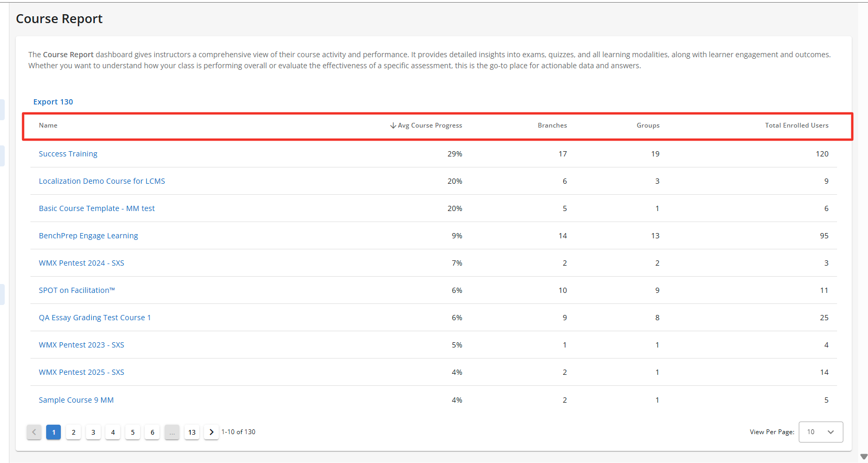
Task: Select BenchPrep Engage Learning course
Action: point(88,236)
